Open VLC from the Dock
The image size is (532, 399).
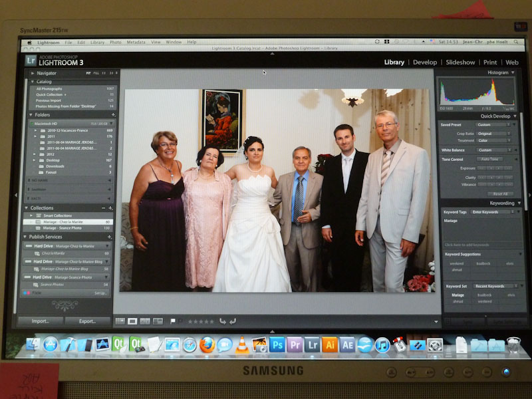[x=242, y=345]
